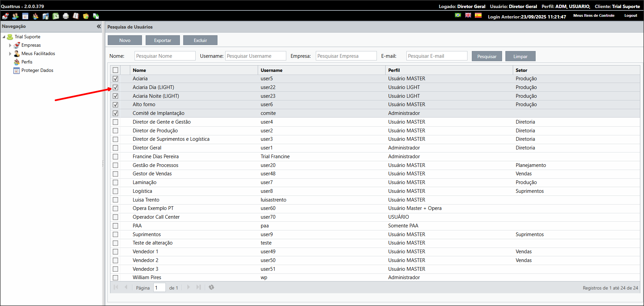
Task: Toggle the select-all checkbox in table header
Action: (115, 70)
